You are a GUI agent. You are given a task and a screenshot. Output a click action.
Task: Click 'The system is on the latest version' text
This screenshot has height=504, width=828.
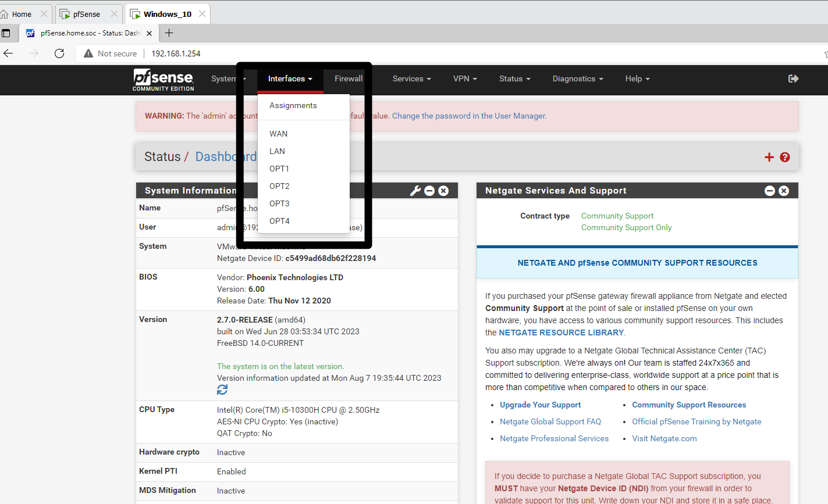click(280, 366)
